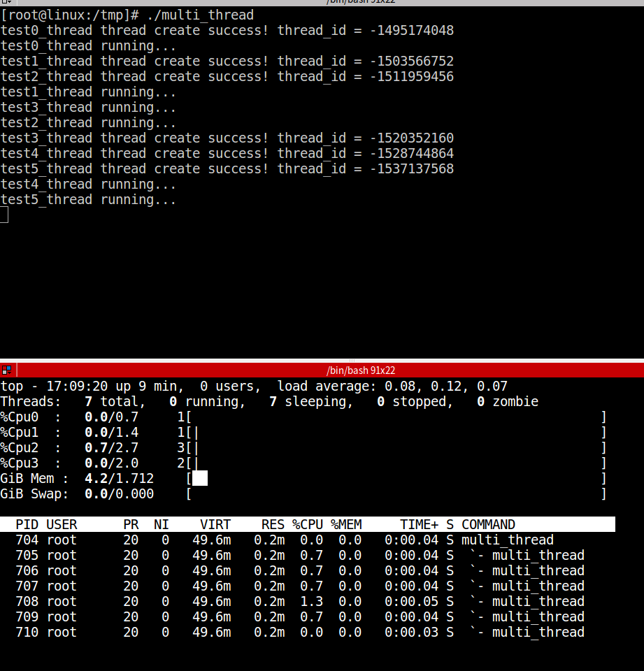
Task: Click the %MEM column header
Action: tap(345, 524)
